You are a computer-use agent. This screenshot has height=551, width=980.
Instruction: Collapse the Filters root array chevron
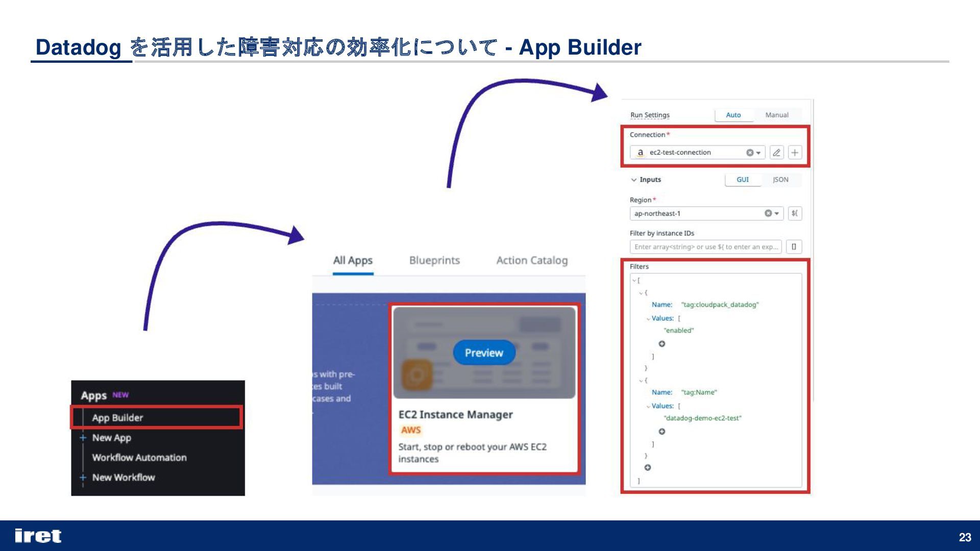(634, 281)
